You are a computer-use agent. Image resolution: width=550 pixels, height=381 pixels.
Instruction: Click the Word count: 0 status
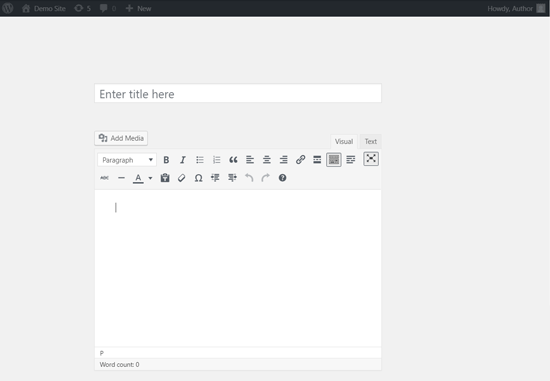tap(120, 365)
